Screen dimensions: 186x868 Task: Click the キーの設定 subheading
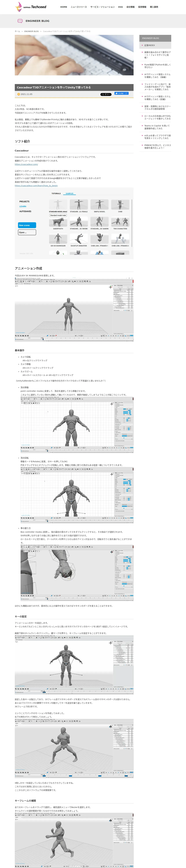pyautogui.click(x=21, y=616)
